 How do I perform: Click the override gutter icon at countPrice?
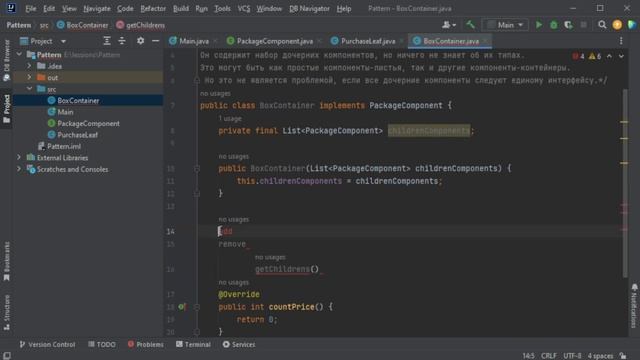point(182,307)
